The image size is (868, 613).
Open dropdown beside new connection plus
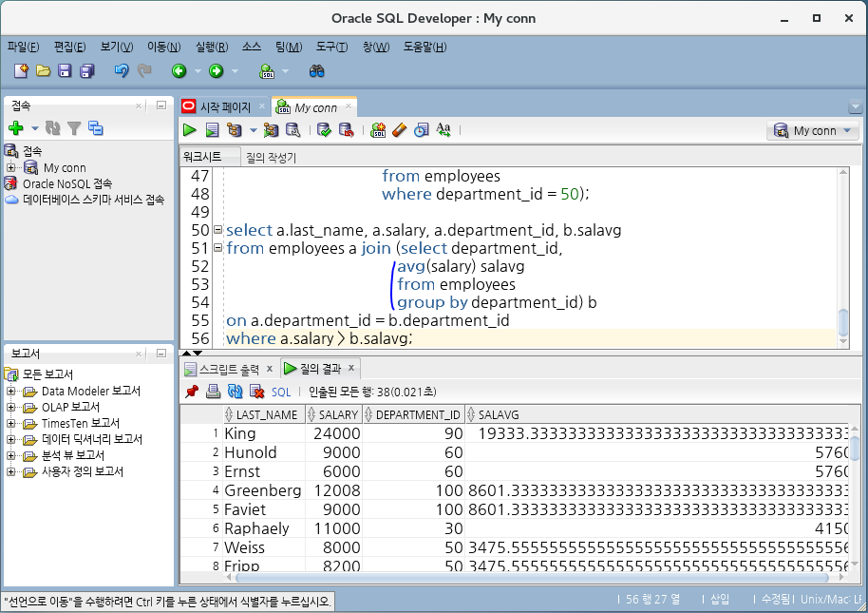pyautogui.click(x=35, y=128)
